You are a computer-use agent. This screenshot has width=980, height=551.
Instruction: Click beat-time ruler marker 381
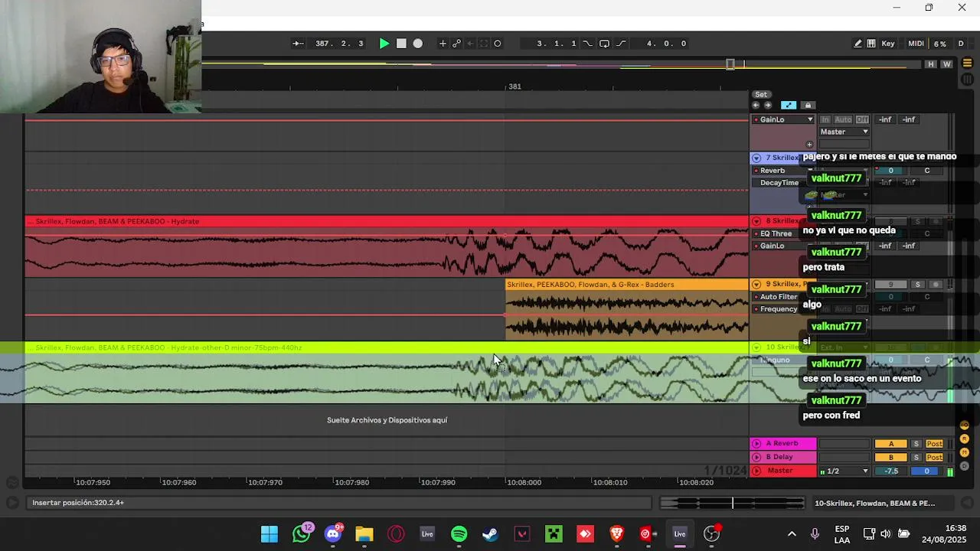coord(514,86)
